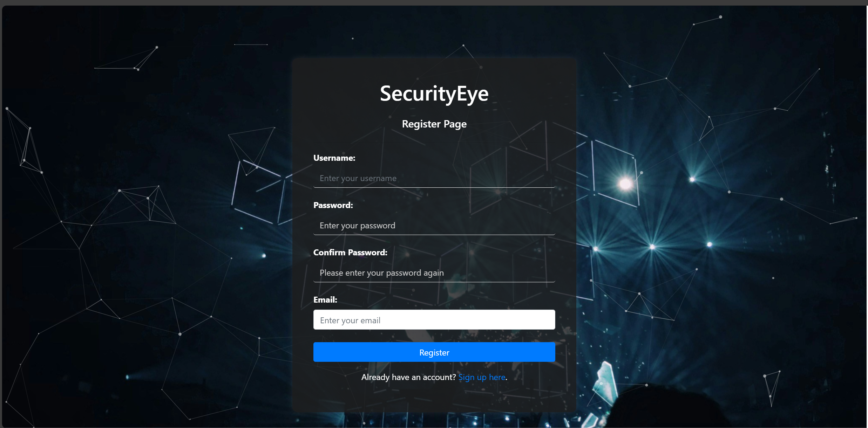Viewport: 868px width, 428px height.
Task: Click the Username input field
Action: [434, 178]
